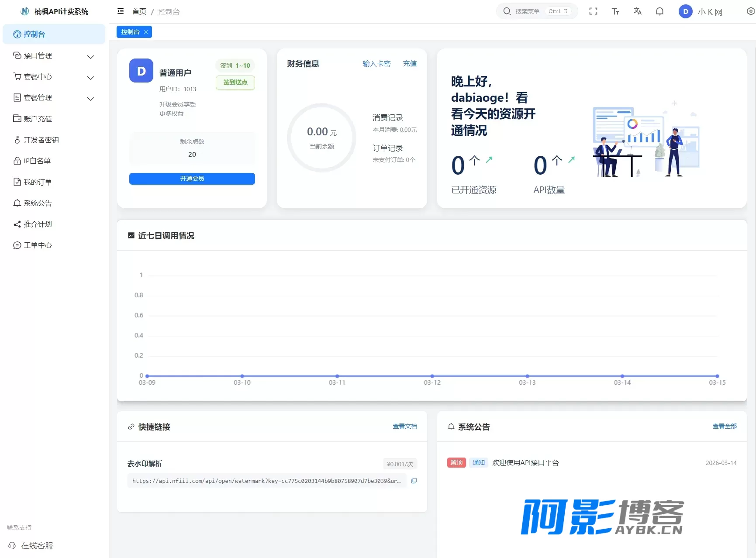Close the 控制台 tab

[x=146, y=32]
